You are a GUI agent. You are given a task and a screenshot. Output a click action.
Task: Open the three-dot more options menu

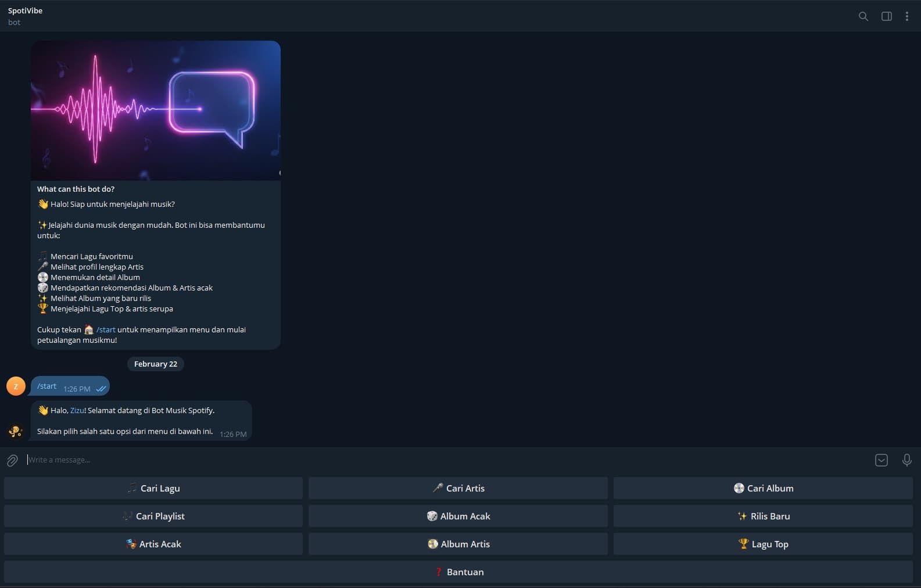pos(906,16)
